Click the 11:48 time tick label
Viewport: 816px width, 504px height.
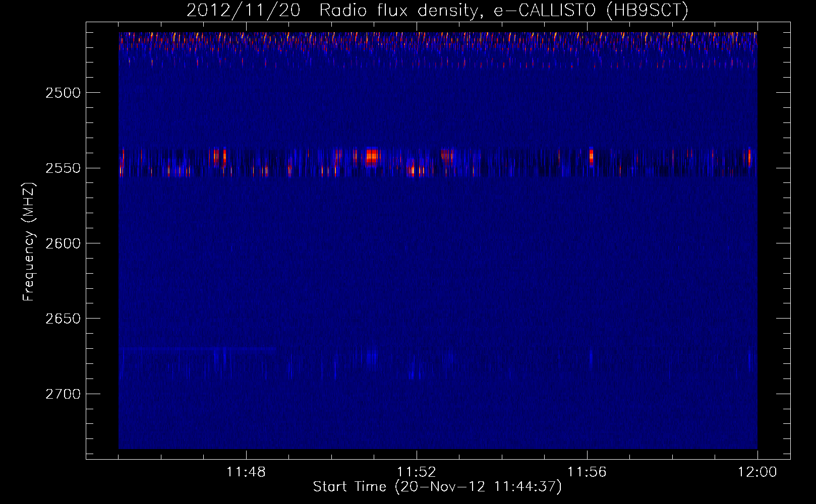tap(246, 472)
